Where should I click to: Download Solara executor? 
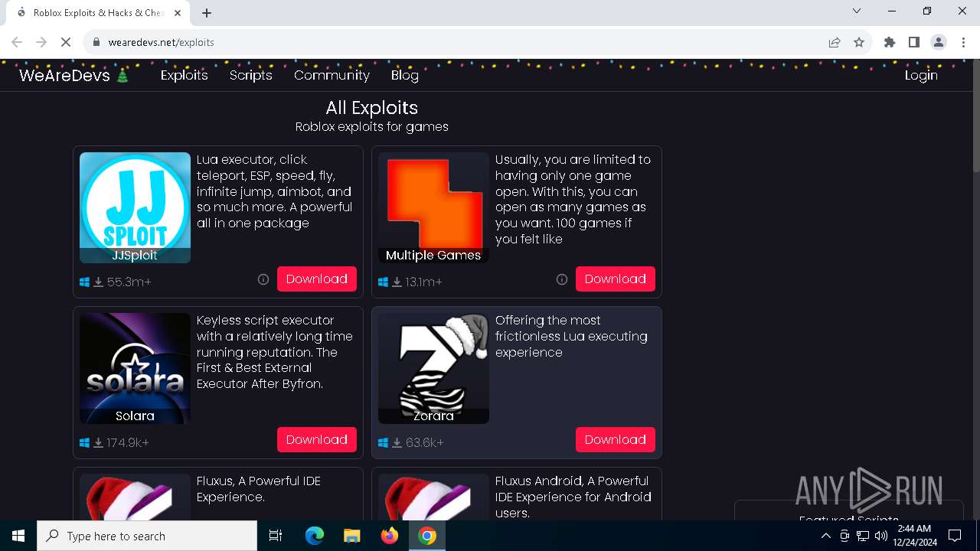317,440
